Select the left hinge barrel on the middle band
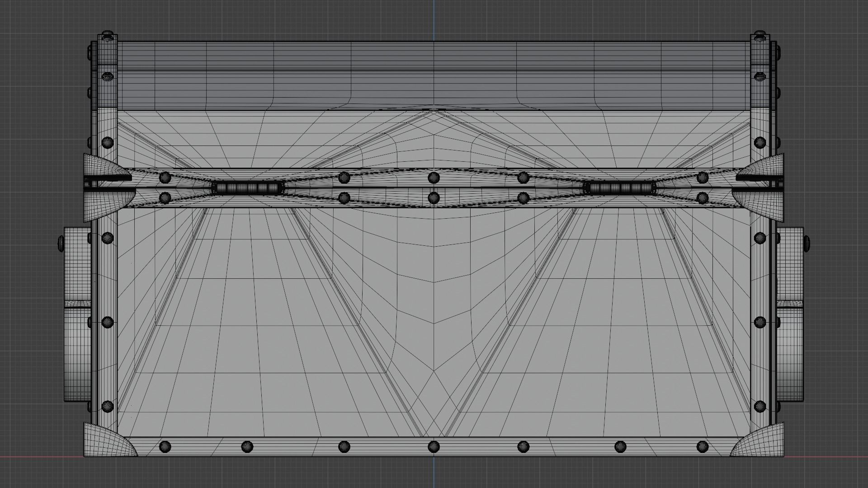The width and height of the screenshot is (868, 488). point(248,188)
